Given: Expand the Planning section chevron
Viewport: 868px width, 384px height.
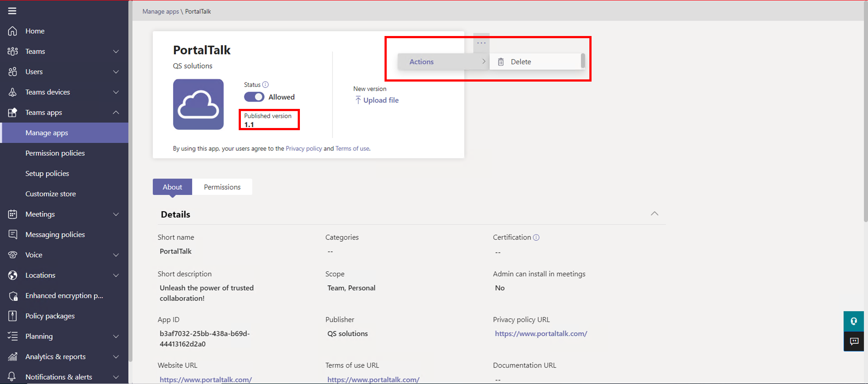Looking at the screenshot, I should click(x=116, y=336).
